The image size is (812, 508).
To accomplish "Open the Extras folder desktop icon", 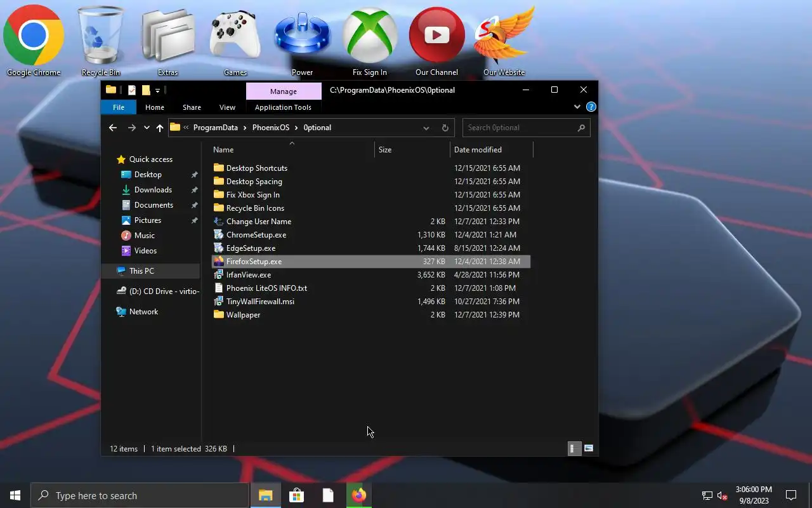I will point(168,41).
